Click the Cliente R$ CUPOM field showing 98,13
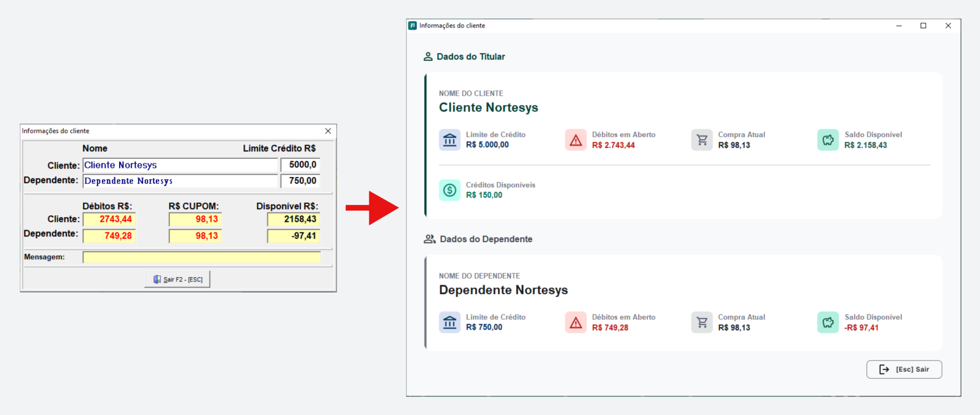 pyautogui.click(x=195, y=219)
